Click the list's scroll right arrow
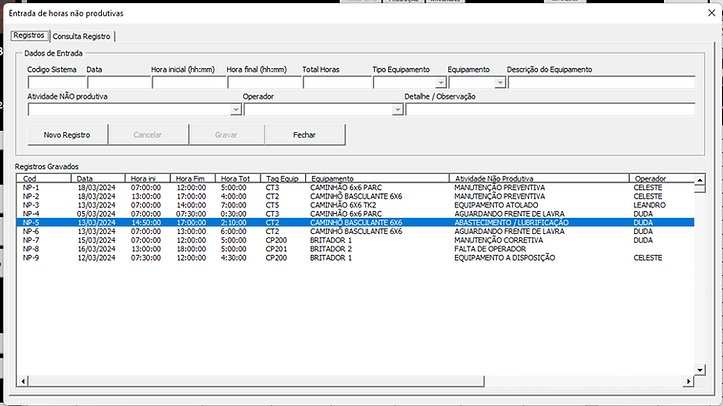Image resolution: width=723 pixels, height=406 pixels. point(688,381)
